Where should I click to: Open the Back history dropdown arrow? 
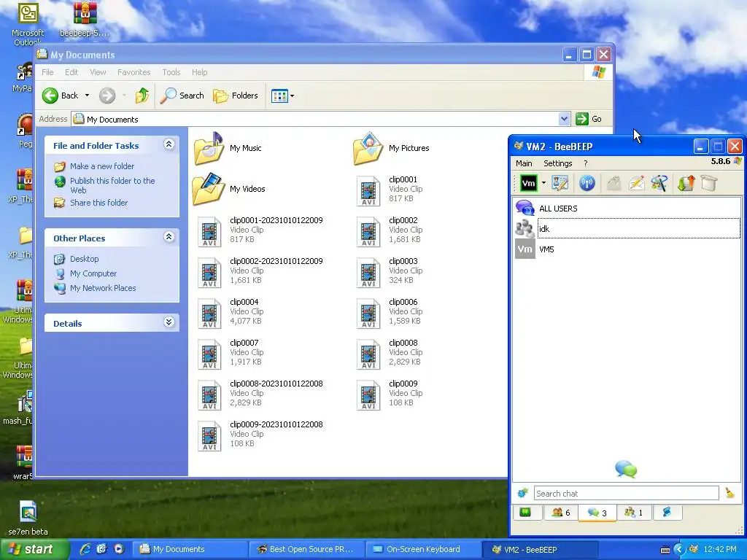pyautogui.click(x=87, y=96)
